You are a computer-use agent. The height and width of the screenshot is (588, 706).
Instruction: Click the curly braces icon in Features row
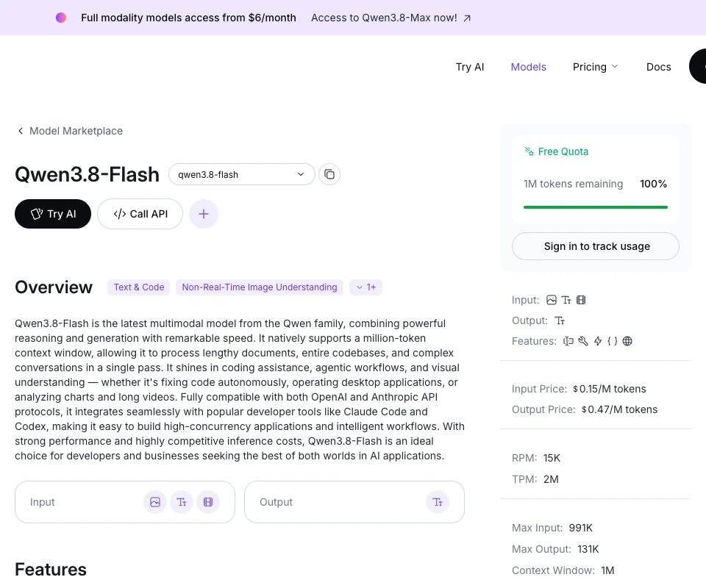(x=613, y=341)
